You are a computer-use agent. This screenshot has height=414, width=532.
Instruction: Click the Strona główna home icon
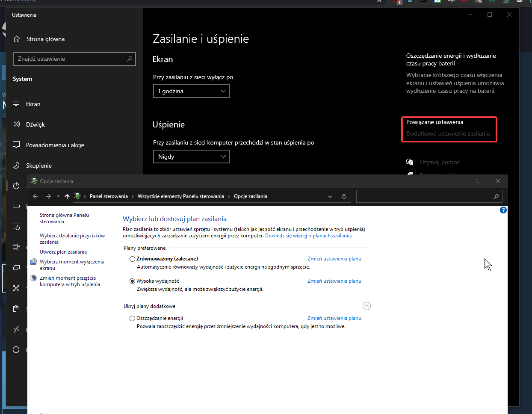(17, 39)
